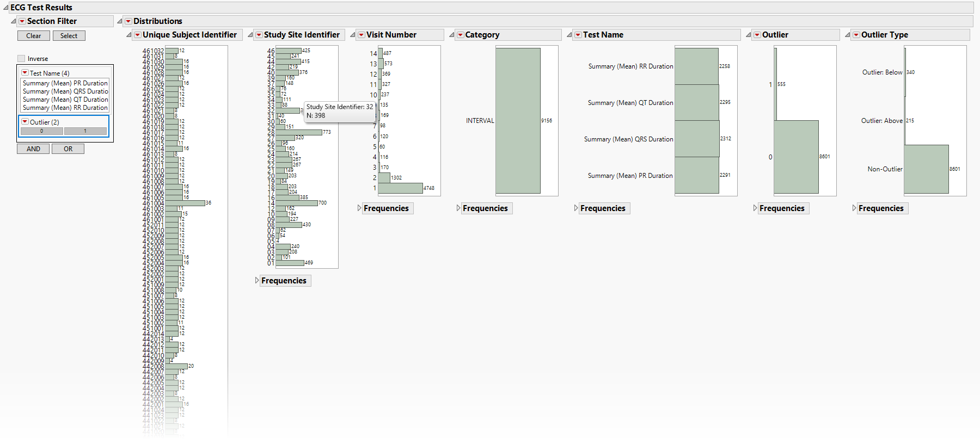Image resolution: width=980 pixels, height=439 pixels.
Task: Select Summary (Mean) QT Duration histogram bar
Action: click(x=697, y=102)
